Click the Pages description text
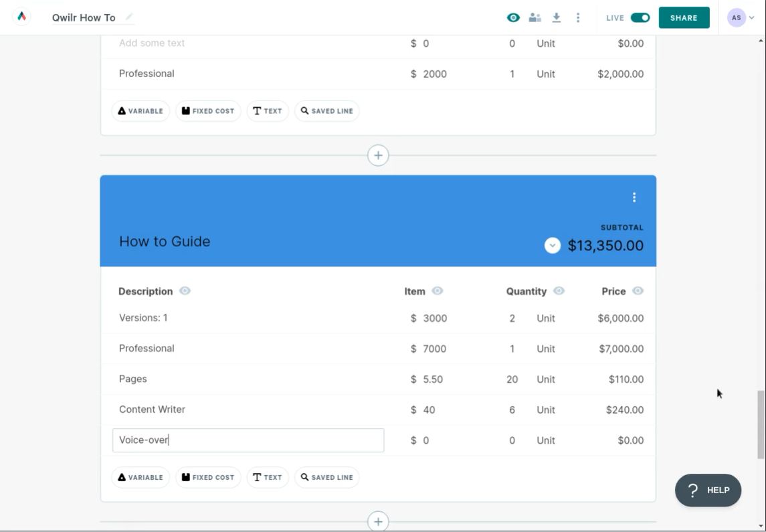The image size is (766, 532). tap(133, 379)
